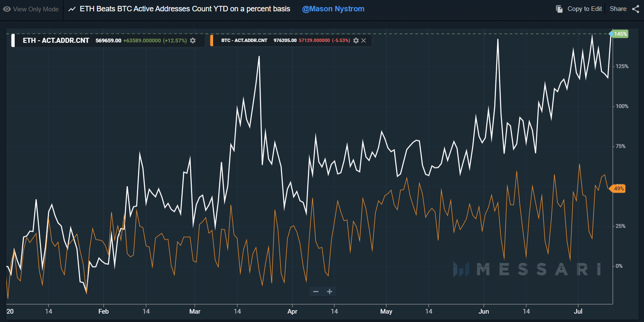Click ETH change +63589.000000

coord(142,41)
